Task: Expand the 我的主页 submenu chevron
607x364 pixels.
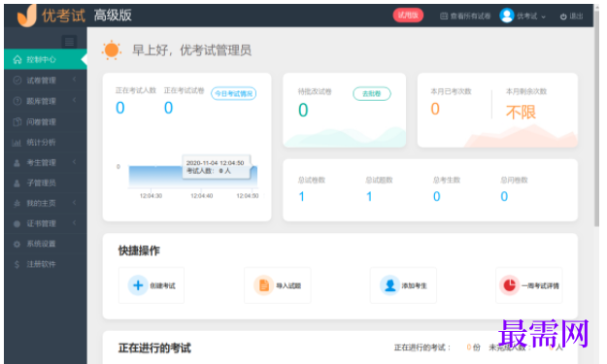Action: 74,202
